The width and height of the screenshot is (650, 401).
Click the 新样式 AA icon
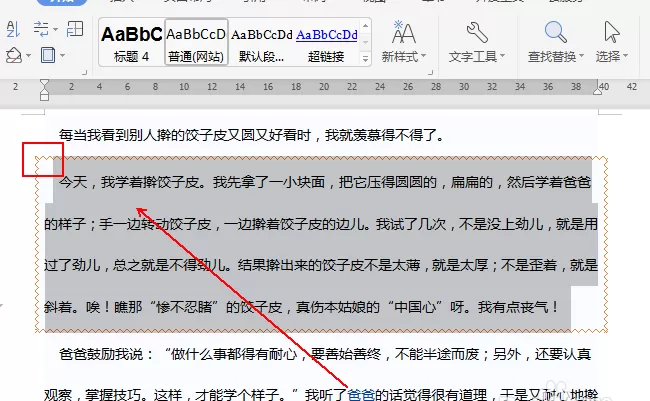(x=404, y=32)
